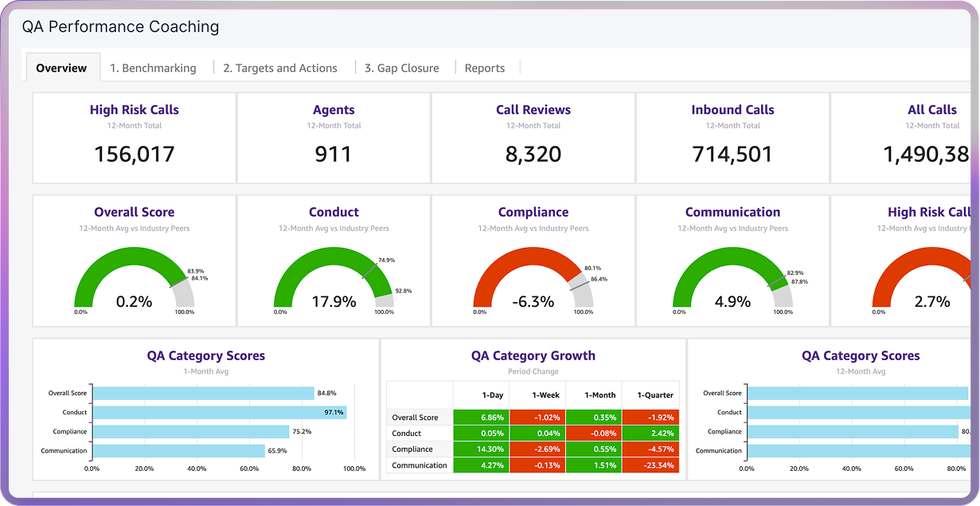Image resolution: width=980 pixels, height=506 pixels.
Task: Click the All Calls card title
Action: click(932, 110)
